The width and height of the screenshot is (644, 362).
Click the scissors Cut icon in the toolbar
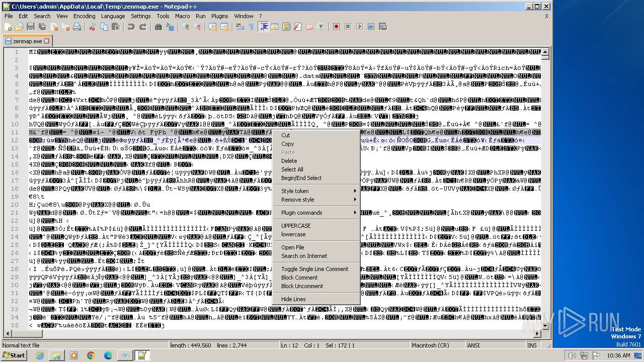(93, 27)
